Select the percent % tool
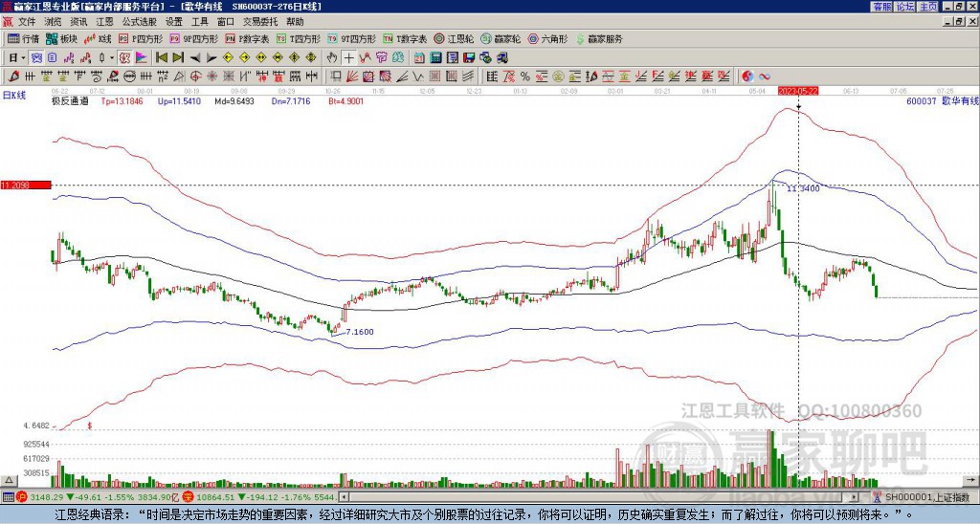980x524 pixels. coord(525,76)
